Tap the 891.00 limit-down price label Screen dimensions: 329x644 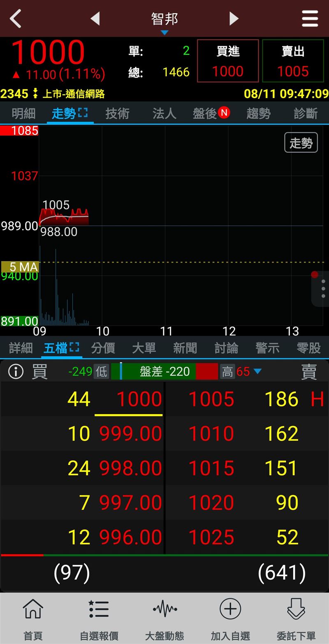19,321
